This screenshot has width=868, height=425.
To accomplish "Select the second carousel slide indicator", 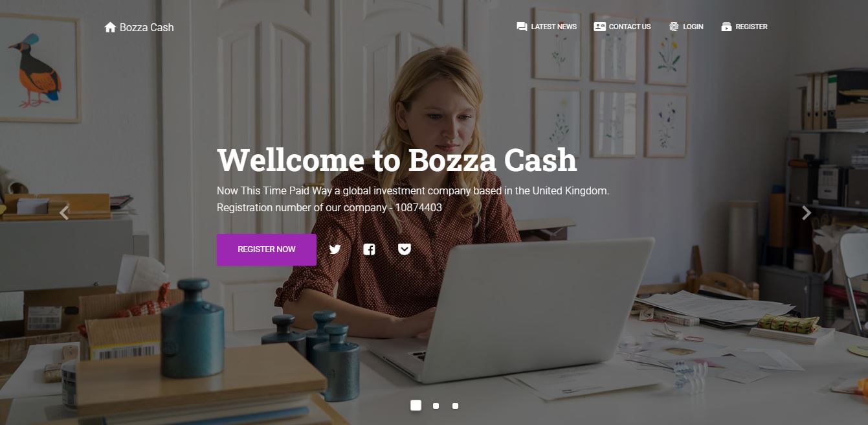I will coord(436,406).
